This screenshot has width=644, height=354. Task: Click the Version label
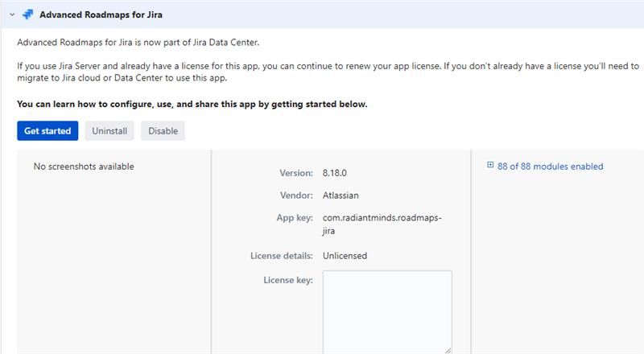pyautogui.click(x=296, y=173)
